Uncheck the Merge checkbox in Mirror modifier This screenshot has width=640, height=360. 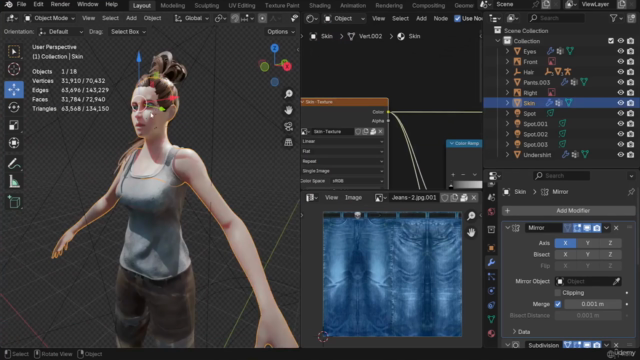[558, 304]
